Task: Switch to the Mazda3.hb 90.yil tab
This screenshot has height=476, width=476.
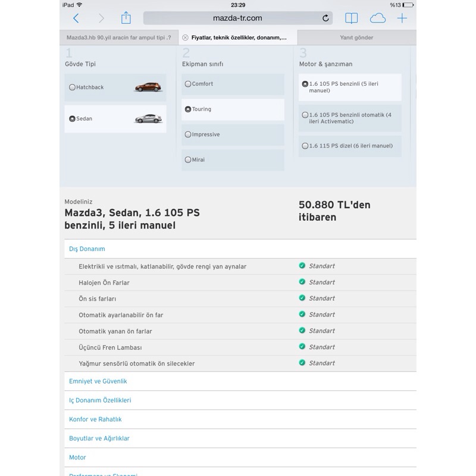Action: pos(118,37)
